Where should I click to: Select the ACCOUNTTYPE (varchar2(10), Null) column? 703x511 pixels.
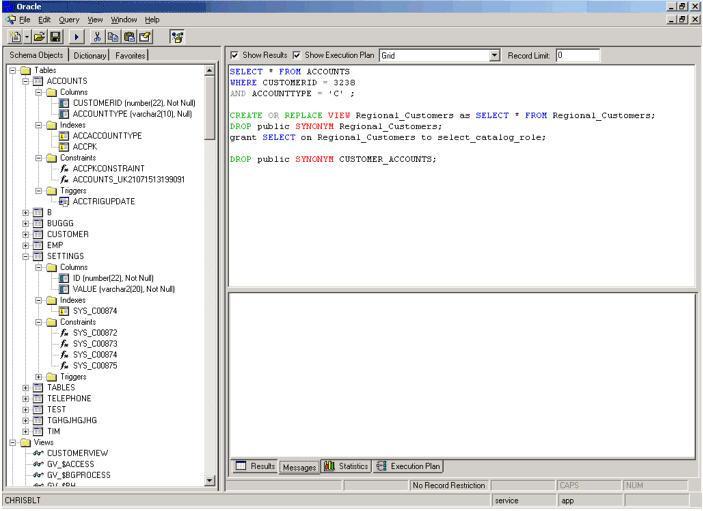point(132,114)
